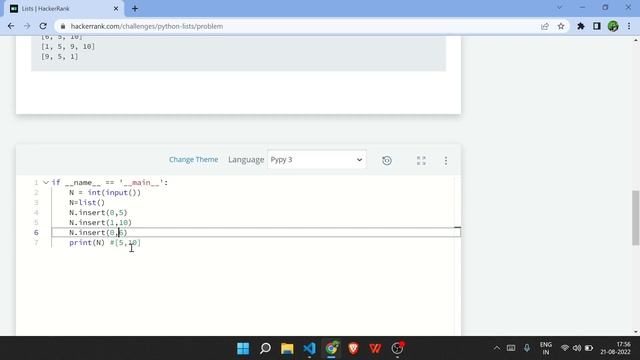Click the page vertical scrollbar thumb
640x360 pixels.
[636, 218]
